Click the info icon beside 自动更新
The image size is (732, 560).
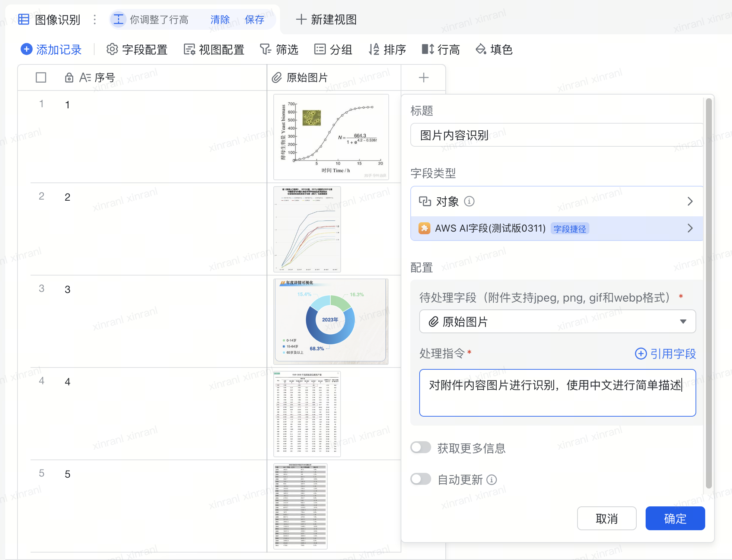tap(492, 480)
